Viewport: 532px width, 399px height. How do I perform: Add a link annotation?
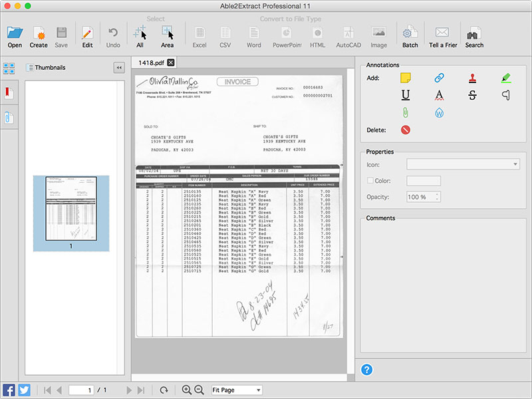(x=439, y=78)
